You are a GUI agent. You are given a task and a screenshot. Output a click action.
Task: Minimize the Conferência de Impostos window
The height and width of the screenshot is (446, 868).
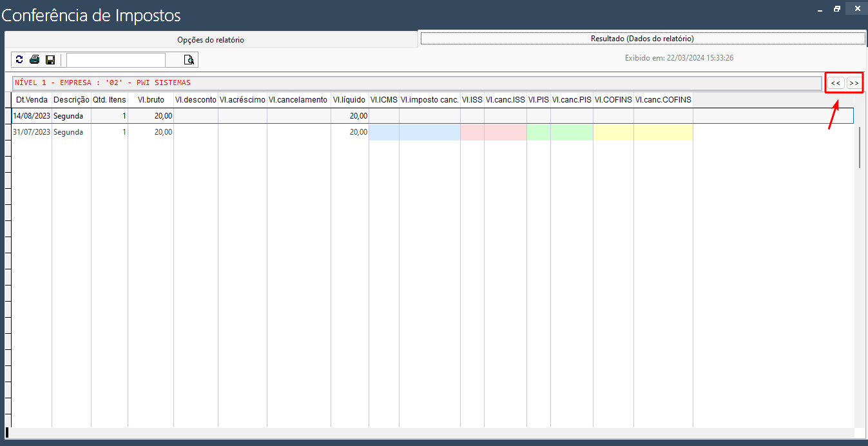coord(820,9)
